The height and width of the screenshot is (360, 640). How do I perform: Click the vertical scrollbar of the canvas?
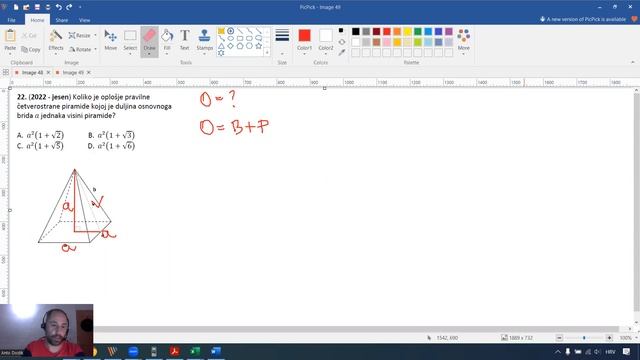point(636,203)
